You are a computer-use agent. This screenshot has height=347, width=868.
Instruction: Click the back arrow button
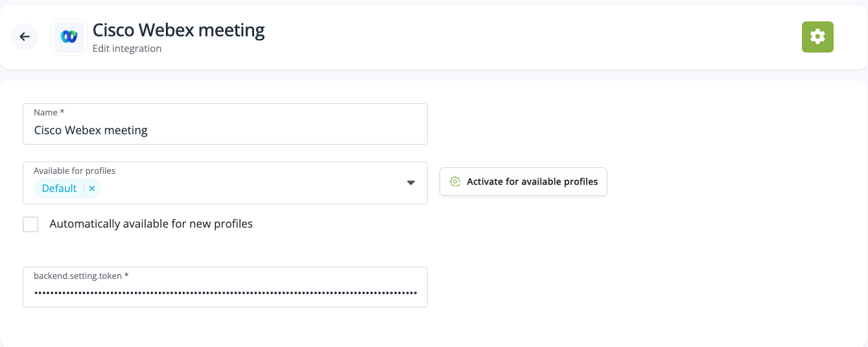pos(25,37)
